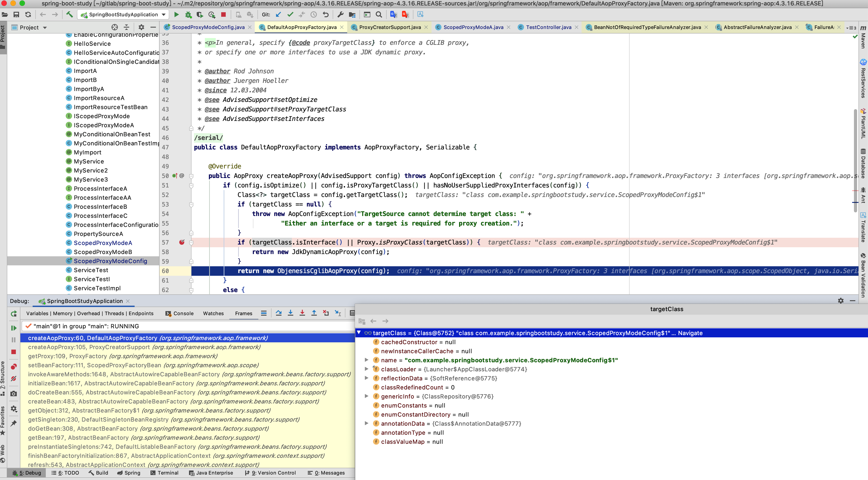Click the Git commit checkmark icon
This screenshot has width=868, height=480.
tap(290, 14)
